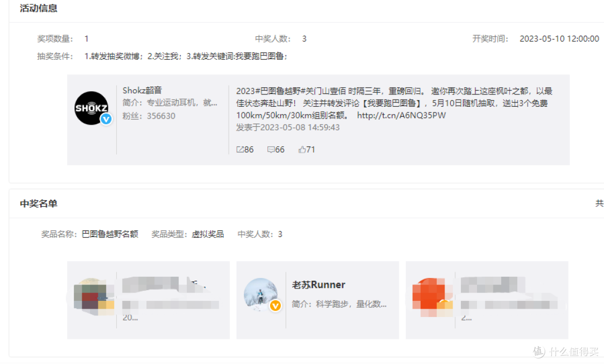Select the 活动信息 section heading
Screen dimensions: 604x364
[x=39, y=8]
